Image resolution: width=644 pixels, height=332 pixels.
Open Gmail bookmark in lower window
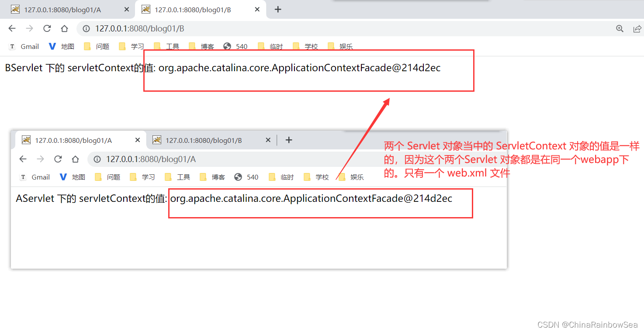point(35,177)
